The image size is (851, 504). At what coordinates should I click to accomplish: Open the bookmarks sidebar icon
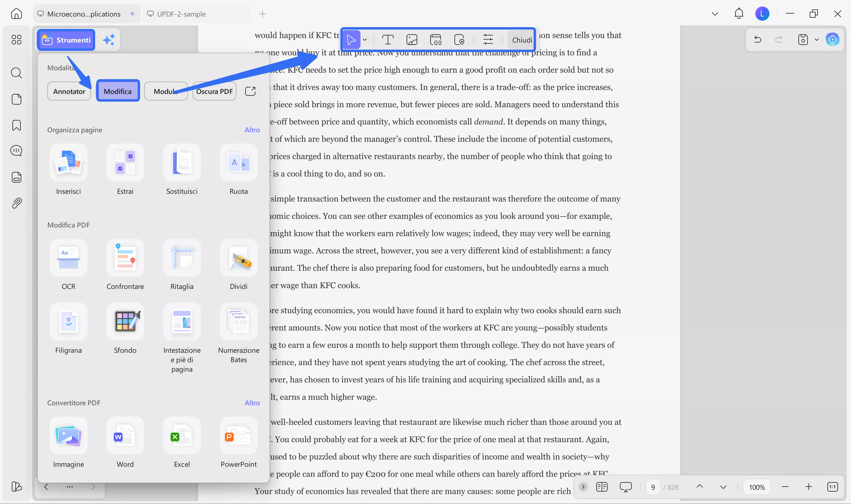click(x=16, y=125)
